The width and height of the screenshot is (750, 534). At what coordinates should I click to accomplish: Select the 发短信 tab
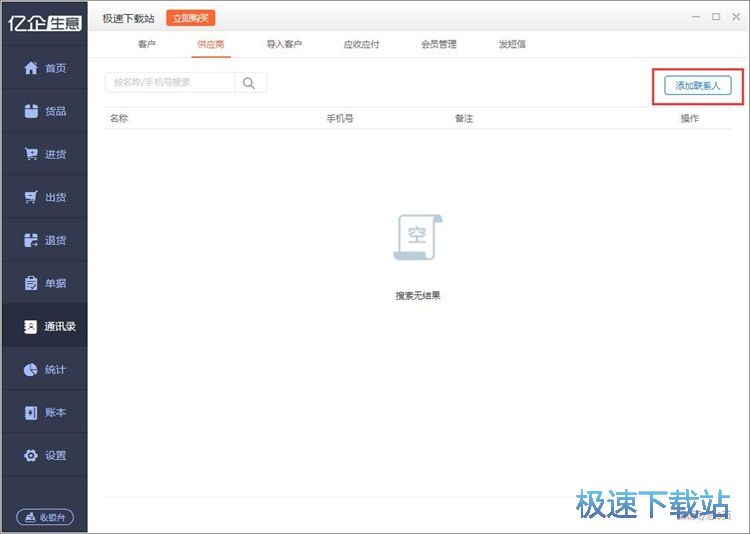tap(512, 44)
